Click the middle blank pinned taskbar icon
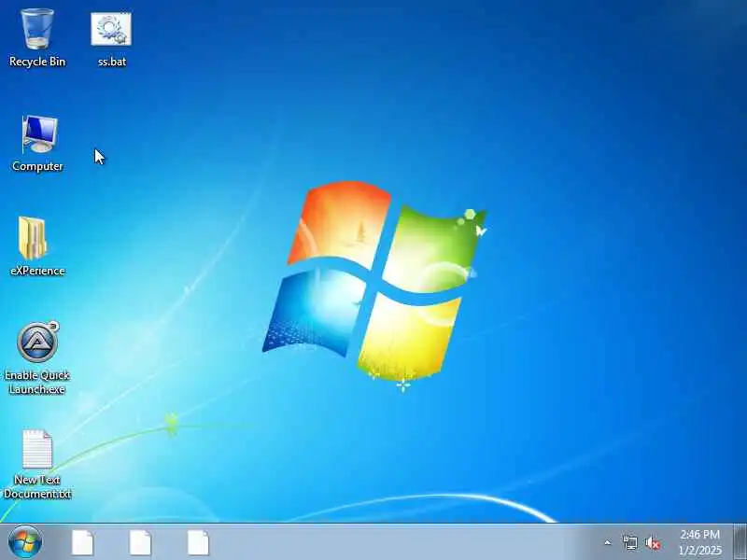The image size is (747, 560). pyautogui.click(x=141, y=542)
